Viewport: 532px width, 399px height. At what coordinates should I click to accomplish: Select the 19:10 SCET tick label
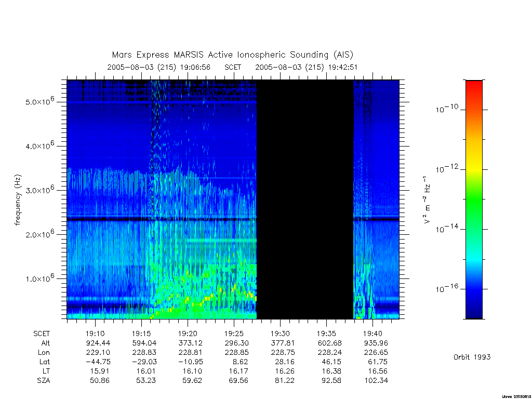tap(95, 334)
